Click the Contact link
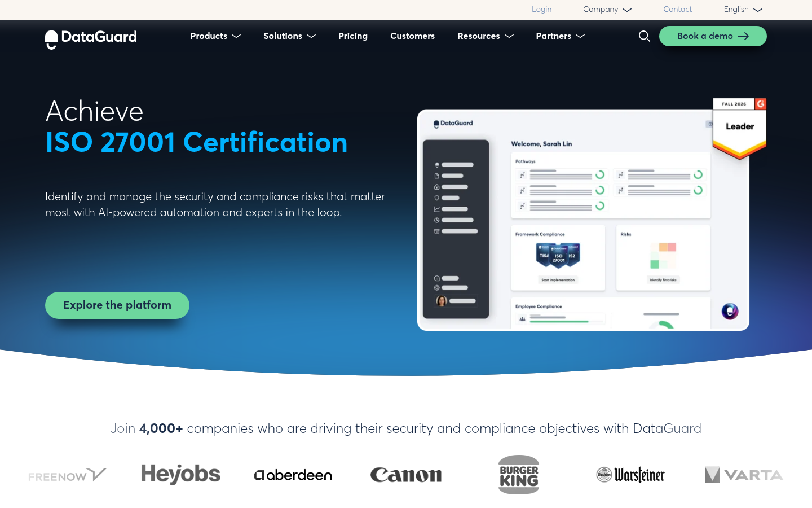 point(677,10)
